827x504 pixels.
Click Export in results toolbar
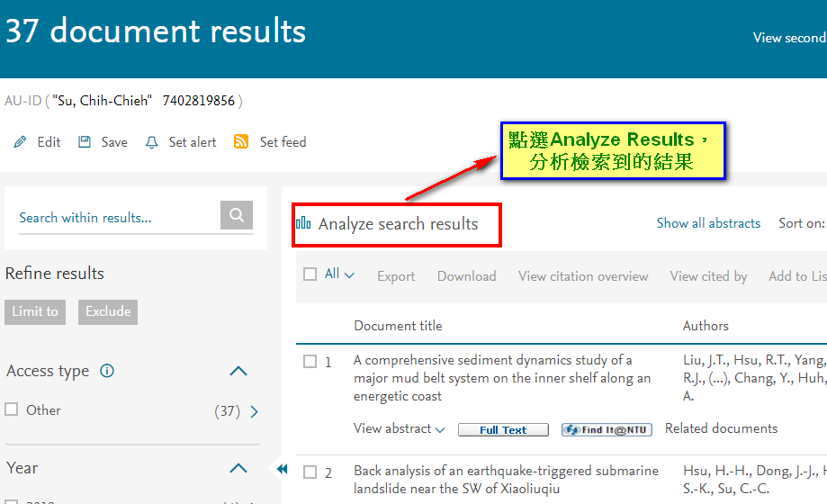396,276
